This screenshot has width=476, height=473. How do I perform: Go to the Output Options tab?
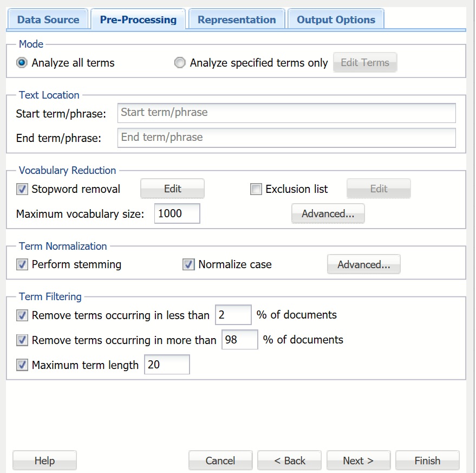tap(336, 20)
